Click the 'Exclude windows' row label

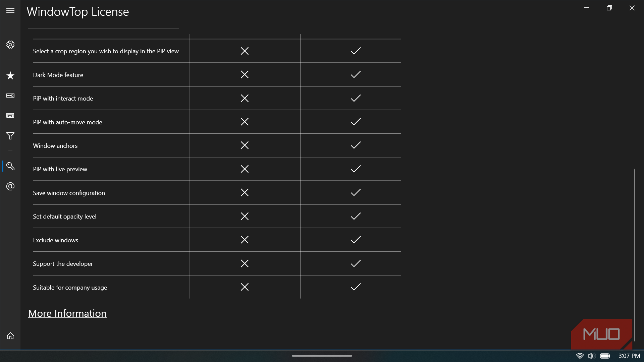click(55, 240)
